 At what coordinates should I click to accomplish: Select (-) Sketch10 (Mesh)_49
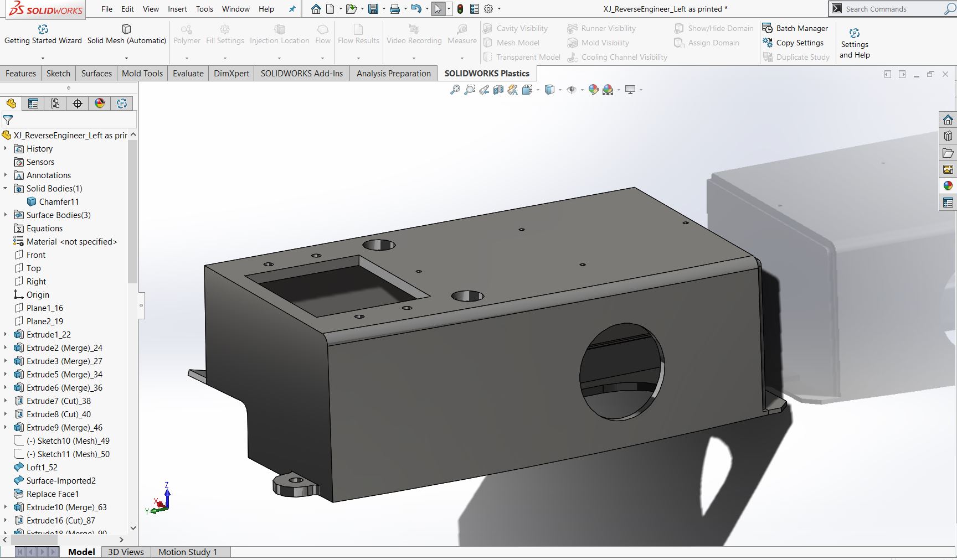61,440
